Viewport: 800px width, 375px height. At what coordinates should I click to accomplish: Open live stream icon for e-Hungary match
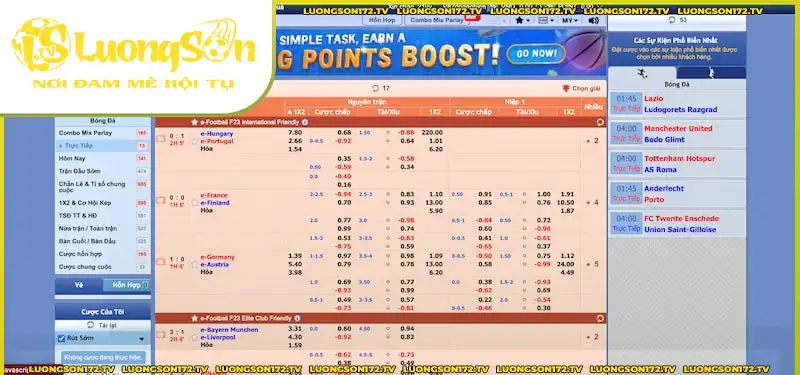coord(160,138)
